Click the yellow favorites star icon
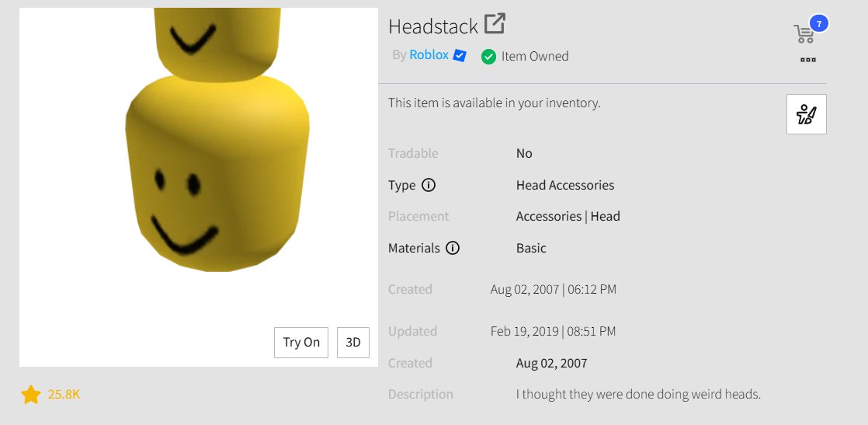Image resolution: width=868 pixels, height=425 pixels. tap(31, 395)
